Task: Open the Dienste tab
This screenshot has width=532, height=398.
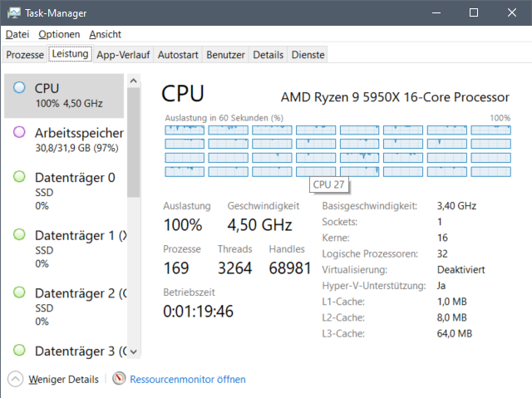Action: point(308,55)
